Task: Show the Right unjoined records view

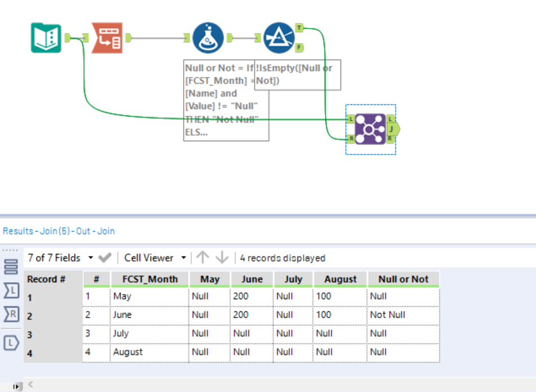Action: click(x=10, y=314)
